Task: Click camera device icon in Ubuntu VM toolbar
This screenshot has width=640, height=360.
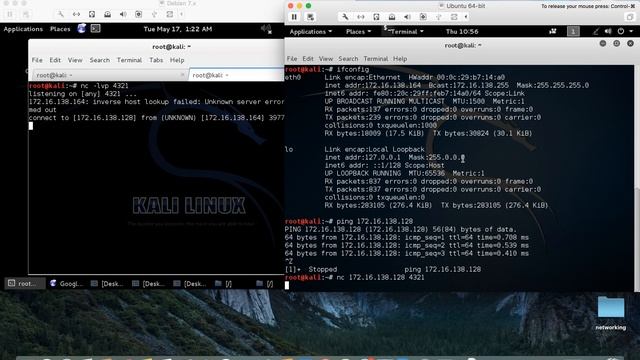Action: [423, 17]
